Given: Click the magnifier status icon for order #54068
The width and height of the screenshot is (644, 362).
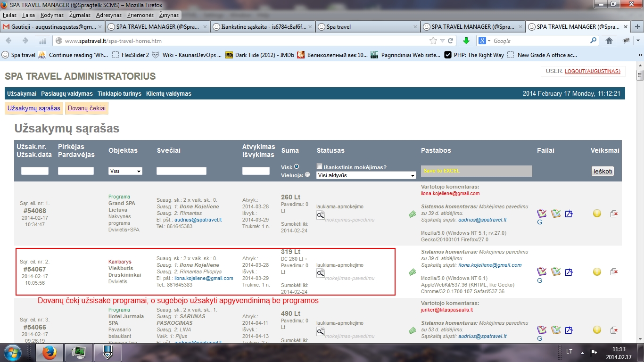Looking at the screenshot, I should click(x=321, y=215).
